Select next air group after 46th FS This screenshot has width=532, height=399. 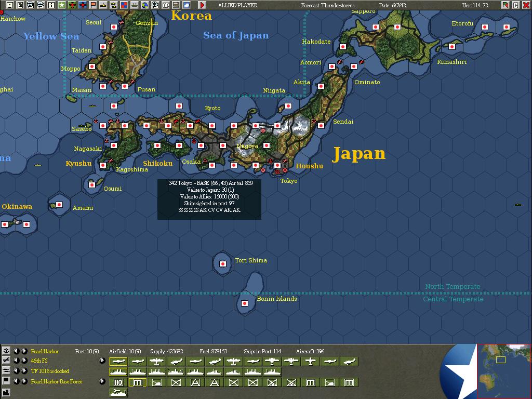(x=24, y=361)
